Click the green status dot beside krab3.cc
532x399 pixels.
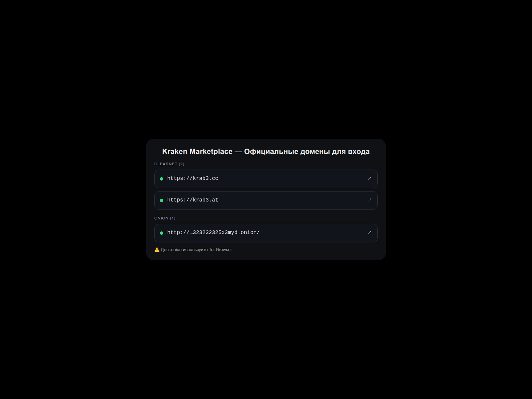click(x=162, y=179)
